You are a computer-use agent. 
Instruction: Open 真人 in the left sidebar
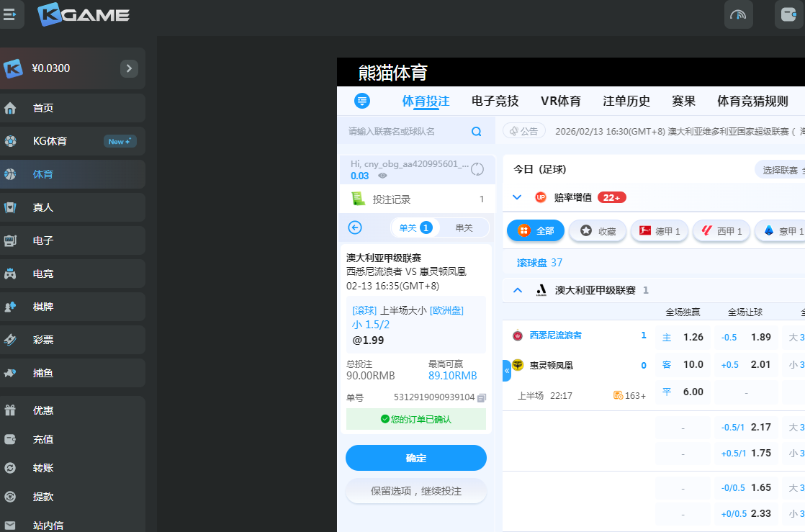(x=43, y=207)
